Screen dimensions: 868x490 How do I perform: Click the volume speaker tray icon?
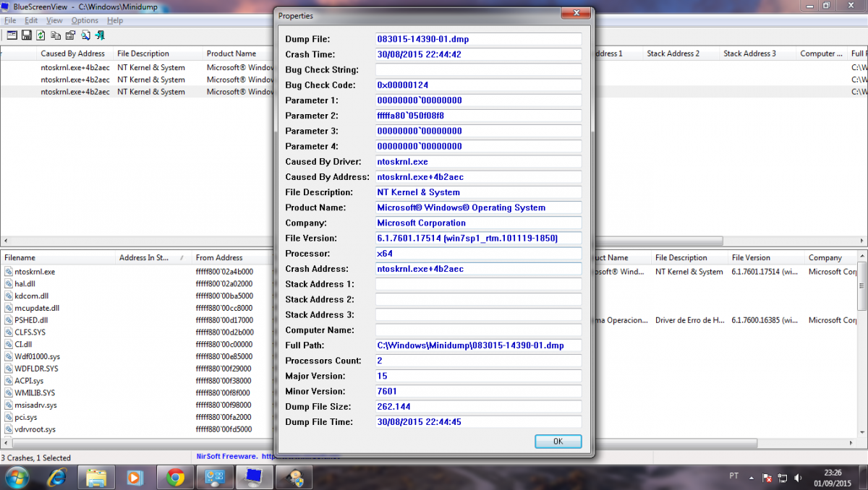(798, 477)
